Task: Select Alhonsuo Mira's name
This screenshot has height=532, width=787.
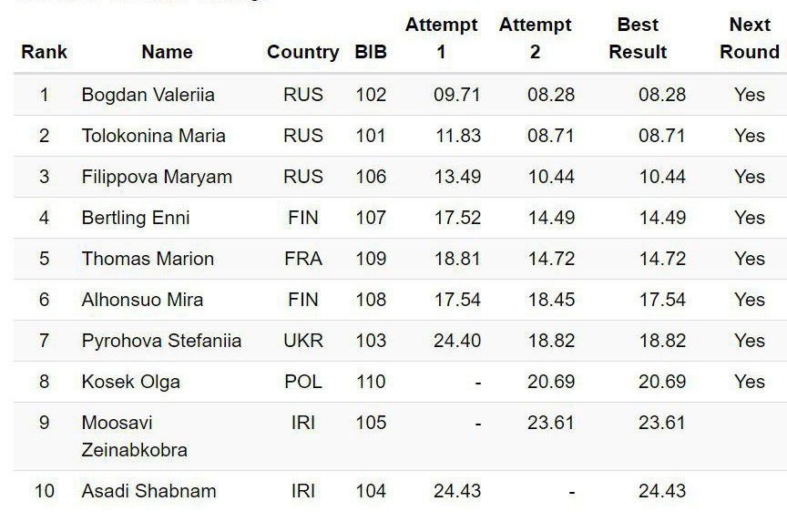Action: click(x=142, y=300)
